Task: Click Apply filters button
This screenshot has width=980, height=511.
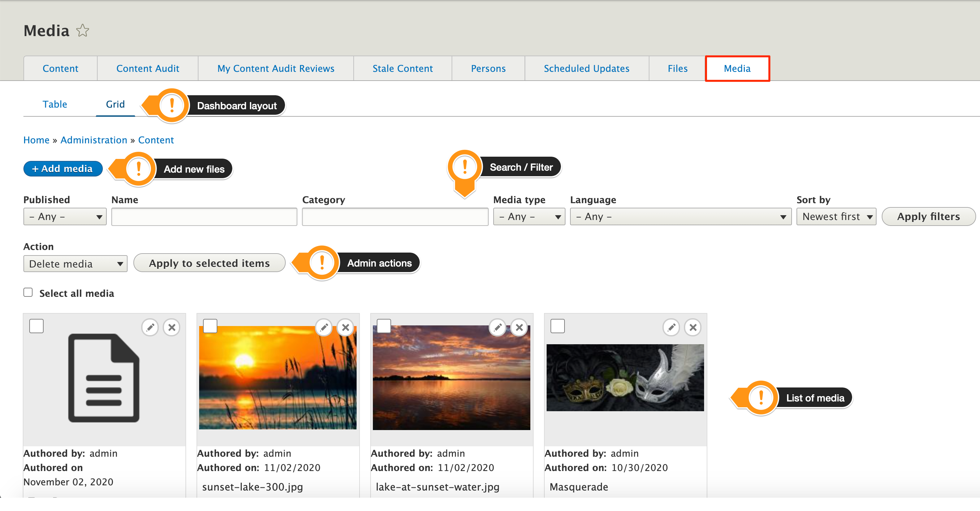Action: coord(928,217)
